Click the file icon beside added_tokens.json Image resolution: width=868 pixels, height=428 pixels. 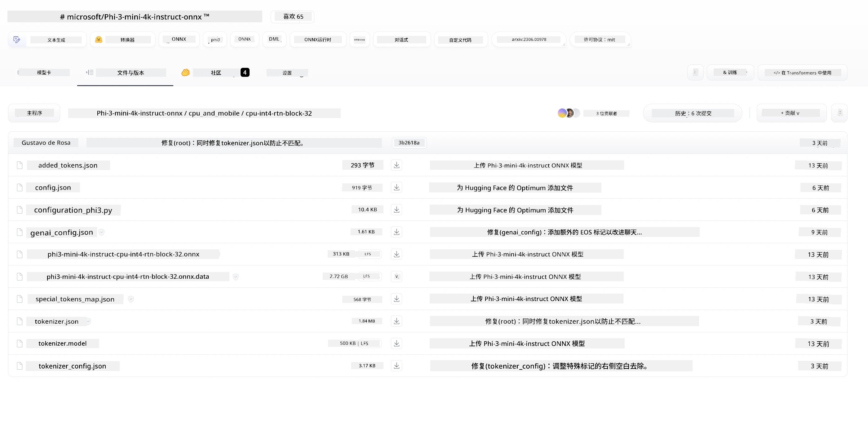tap(20, 165)
